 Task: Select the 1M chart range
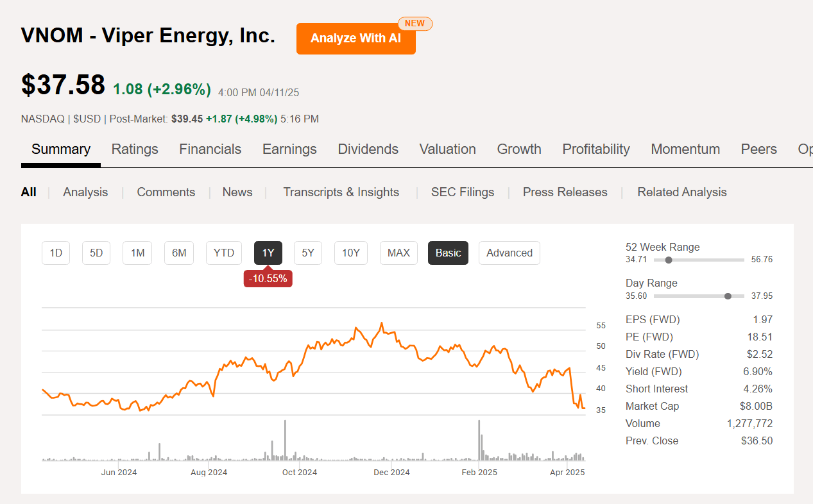[x=137, y=253]
